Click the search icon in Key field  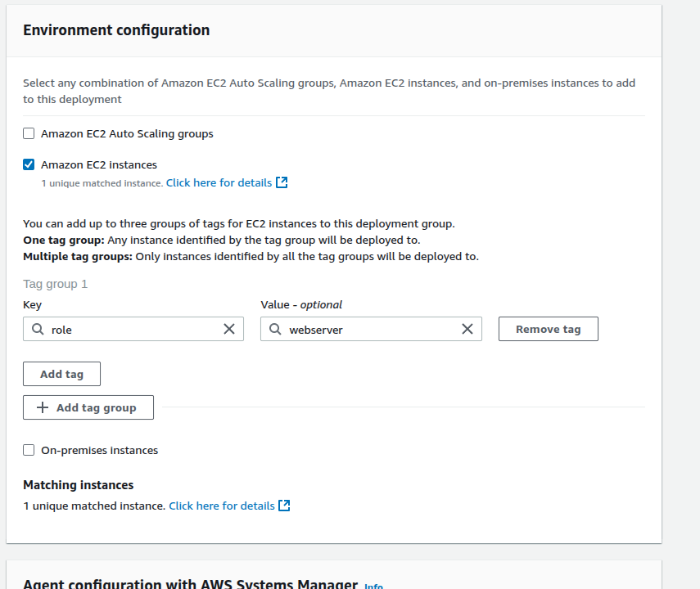[x=38, y=329]
